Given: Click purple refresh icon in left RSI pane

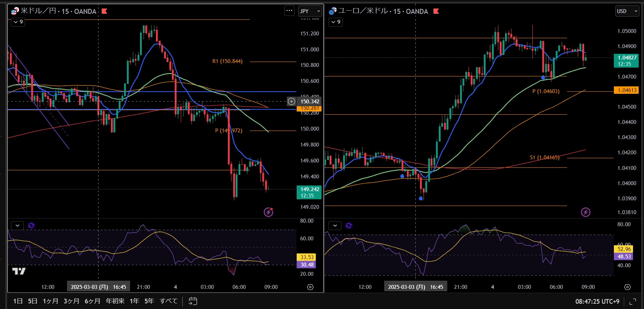Looking at the screenshot, I should (x=31, y=225).
